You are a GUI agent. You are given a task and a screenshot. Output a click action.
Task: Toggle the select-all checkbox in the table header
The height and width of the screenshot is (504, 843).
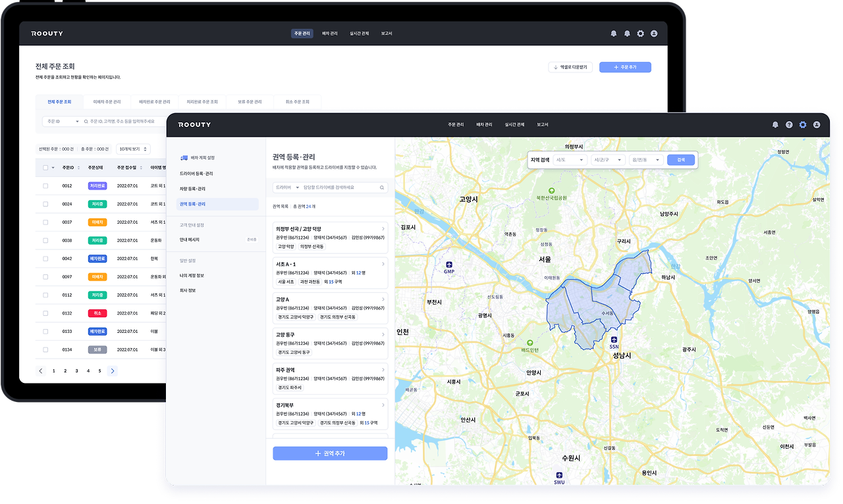click(45, 168)
